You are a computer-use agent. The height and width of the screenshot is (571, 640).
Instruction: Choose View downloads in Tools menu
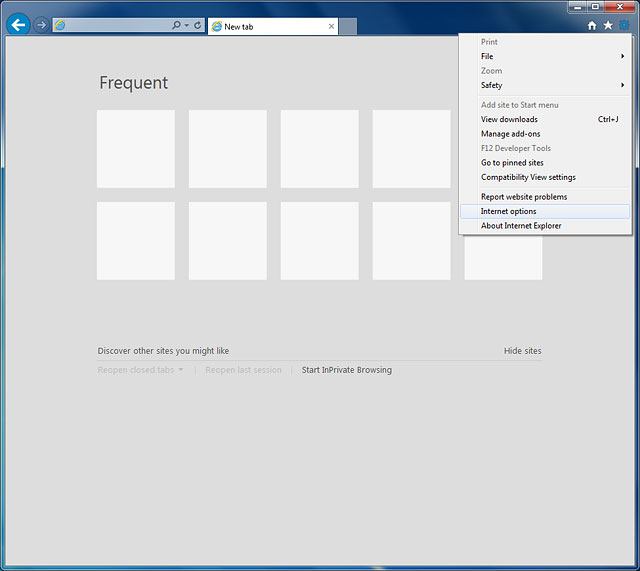point(510,120)
